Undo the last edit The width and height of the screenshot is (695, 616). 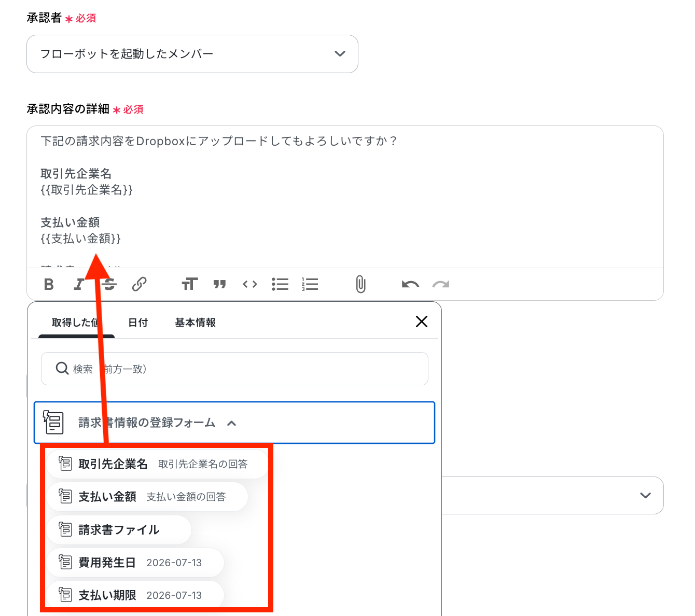click(410, 284)
